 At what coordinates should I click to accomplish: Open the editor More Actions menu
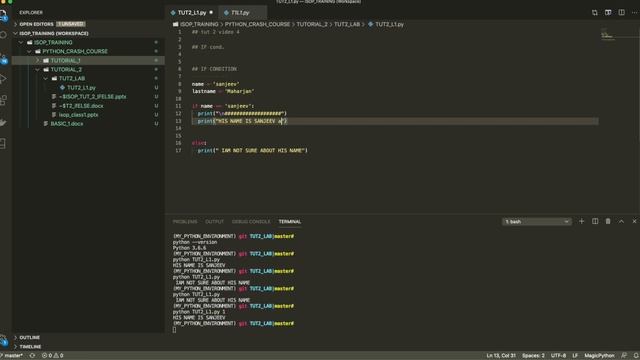(635, 13)
